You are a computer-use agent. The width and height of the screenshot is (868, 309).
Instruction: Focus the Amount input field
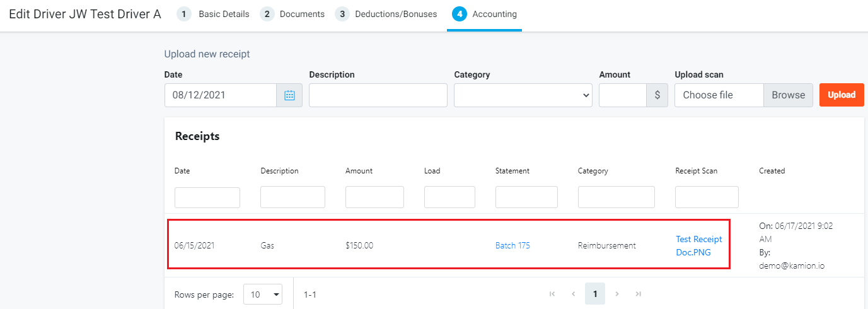pos(623,95)
